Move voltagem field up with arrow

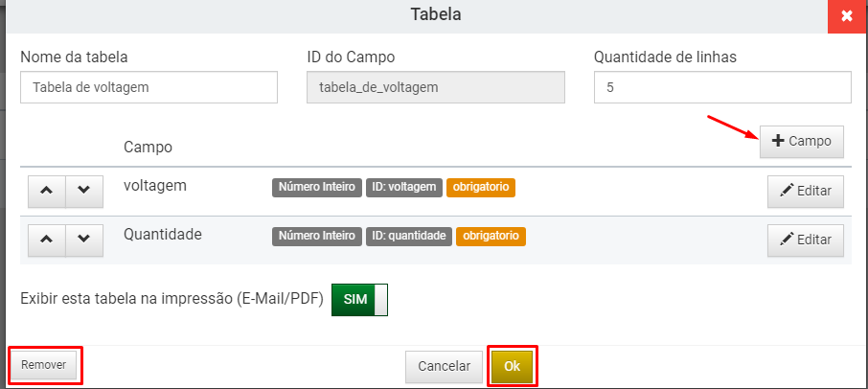47,192
